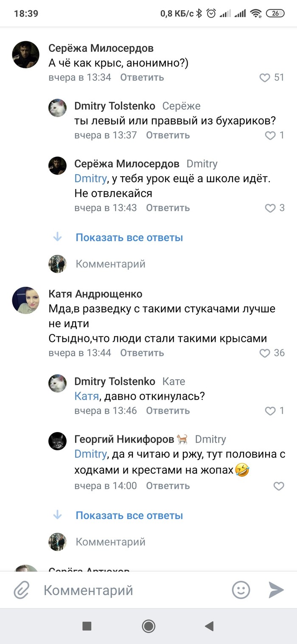Like Георгий Никифоров's reply with heart

click(278, 486)
